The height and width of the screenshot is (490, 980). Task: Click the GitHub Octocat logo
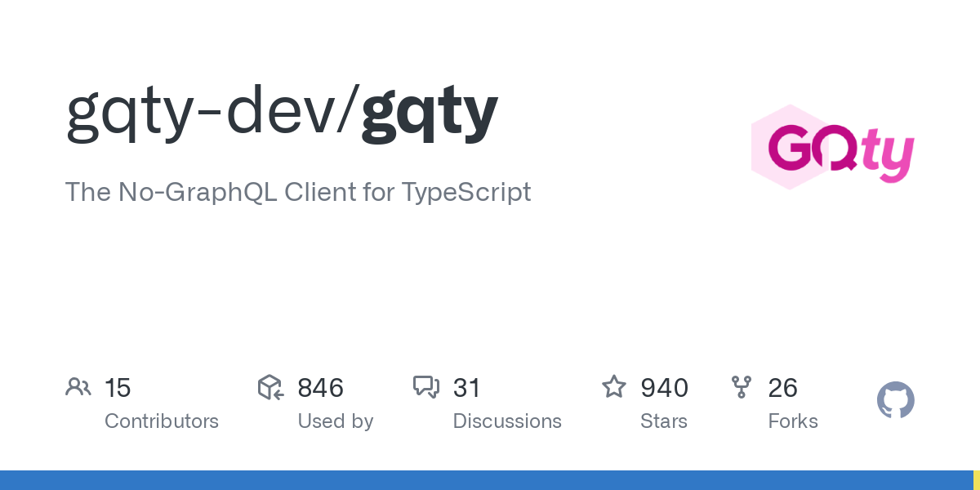coord(895,401)
